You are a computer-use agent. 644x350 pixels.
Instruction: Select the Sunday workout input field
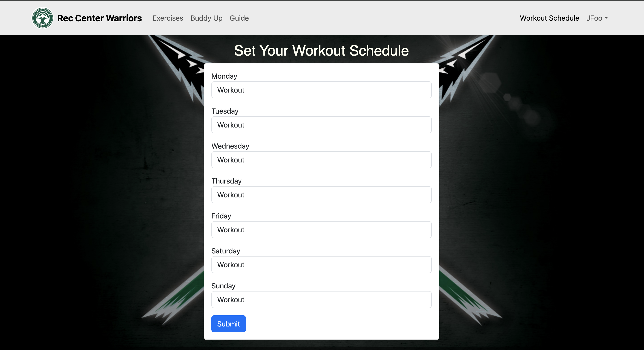321,300
